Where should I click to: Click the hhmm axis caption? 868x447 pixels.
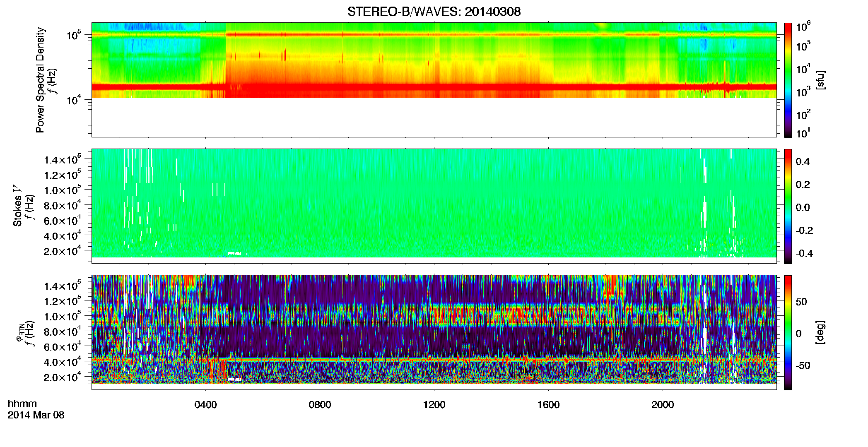pyautogui.click(x=22, y=404)
